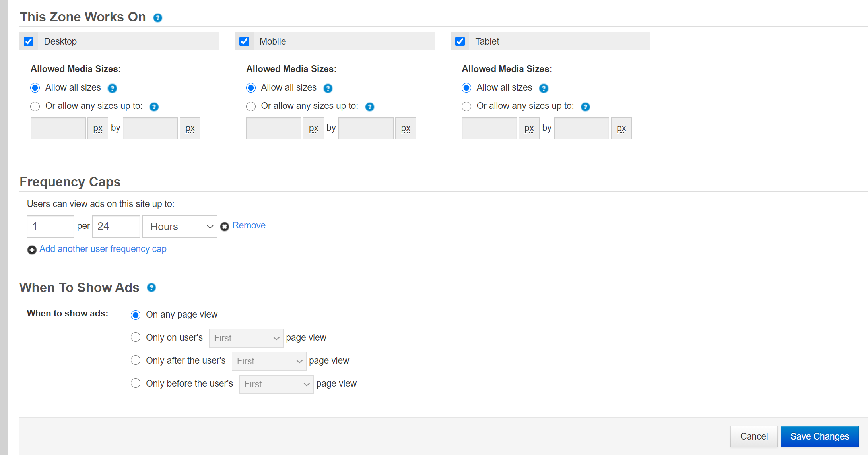Toggle the Tablet checkbox

pos(460,41)
